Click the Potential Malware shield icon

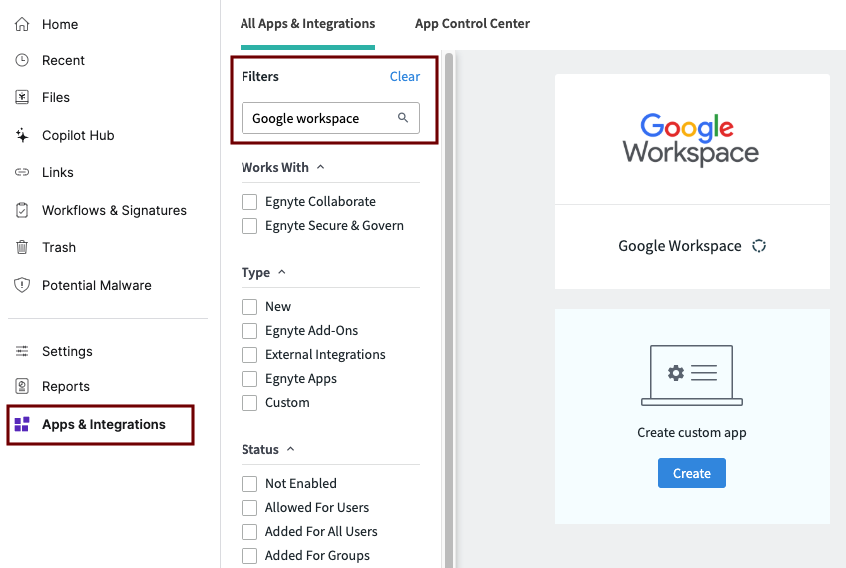click(22, 285)
